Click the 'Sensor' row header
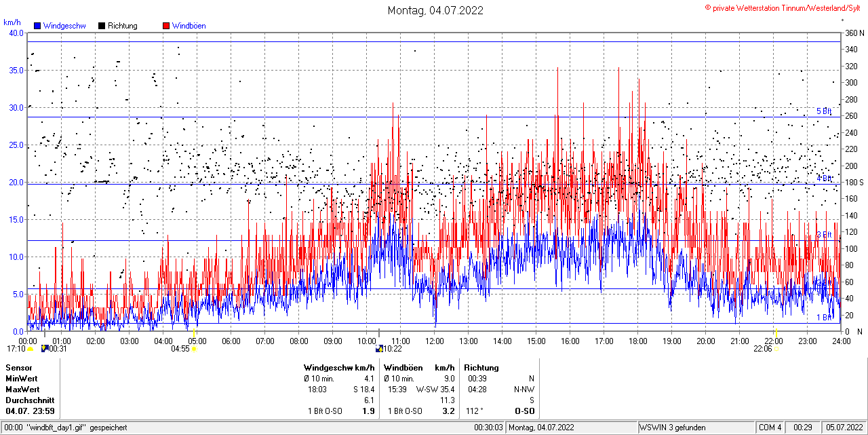The image size is (868, 435). (x=18, y=368)
